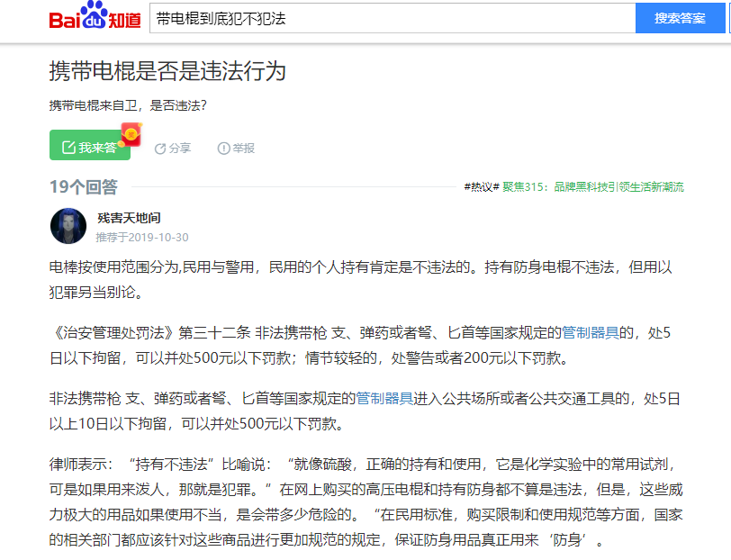The height and width of the screenshot is (560, 731).
Task: Click the Baidu Zhidao logo
Action: coord(95,17)
